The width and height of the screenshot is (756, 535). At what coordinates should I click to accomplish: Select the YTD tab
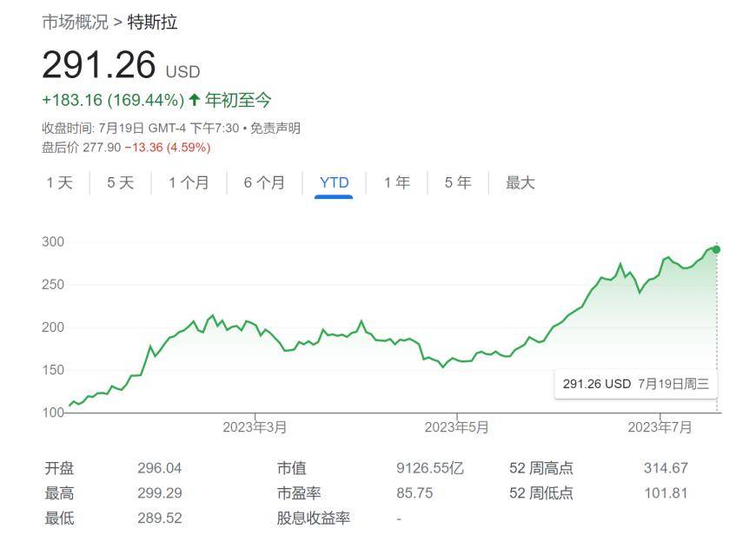[x=334, y=182]
